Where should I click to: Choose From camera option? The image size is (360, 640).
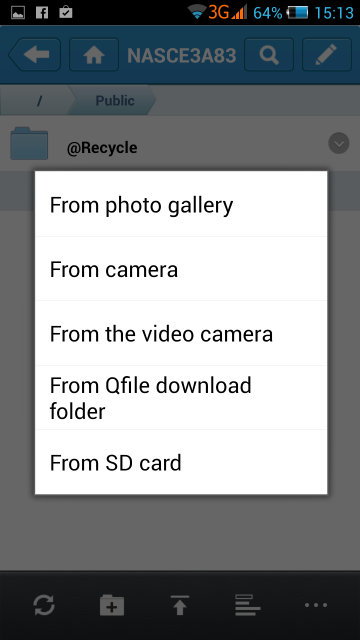point(181,269)
